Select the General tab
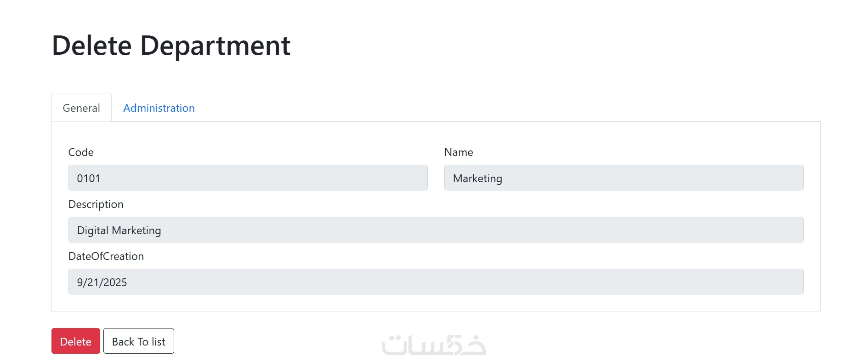Viewport: 868px width, 363px height. [x=81, y=108]
